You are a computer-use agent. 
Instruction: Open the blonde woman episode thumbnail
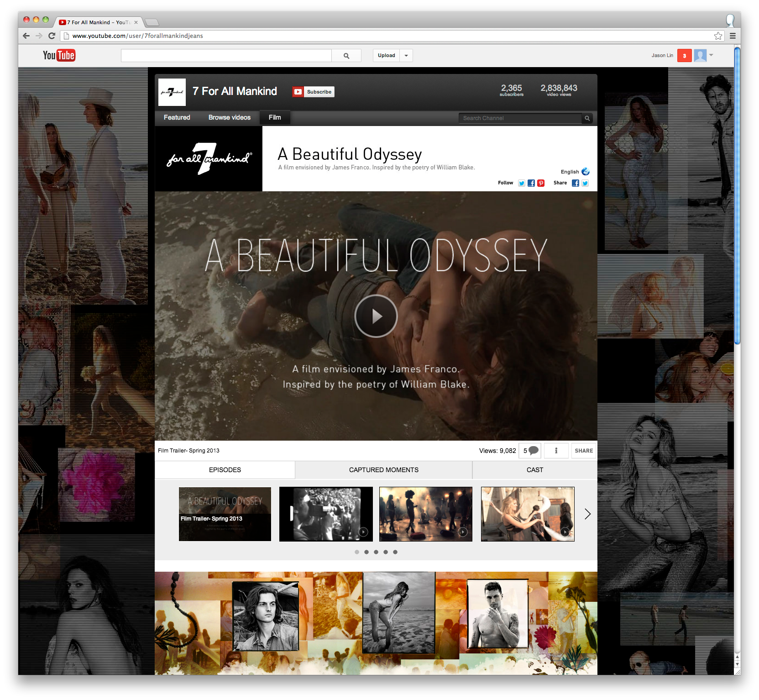pos(528,514)
